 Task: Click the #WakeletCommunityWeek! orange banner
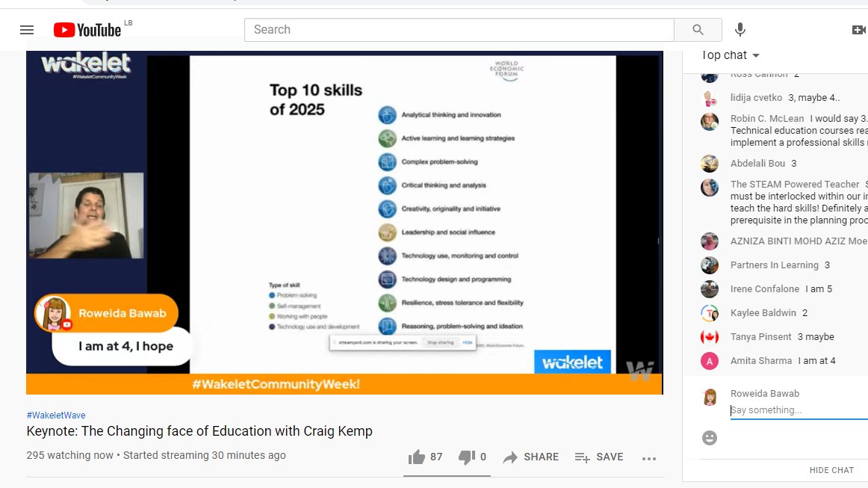coord(344,384)
